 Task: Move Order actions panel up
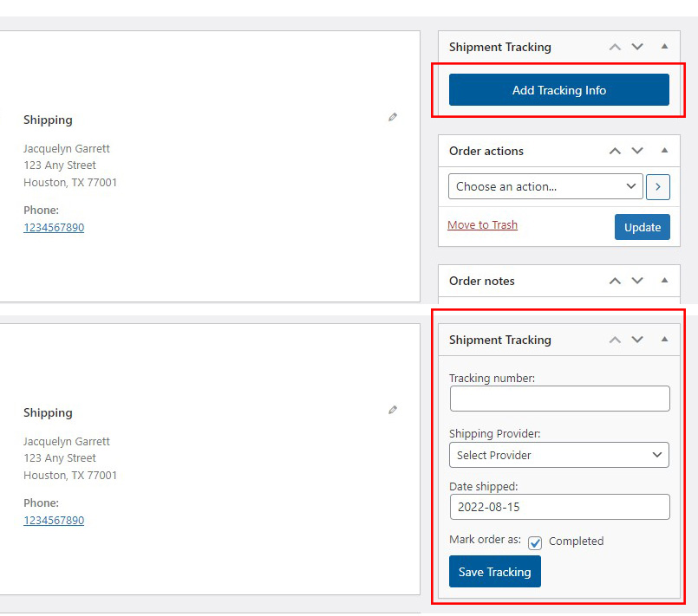[x=615, y=151]
